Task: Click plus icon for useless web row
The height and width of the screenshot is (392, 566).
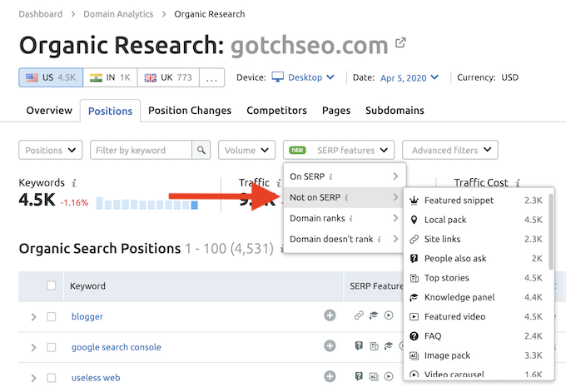Action: click(330, 377)
